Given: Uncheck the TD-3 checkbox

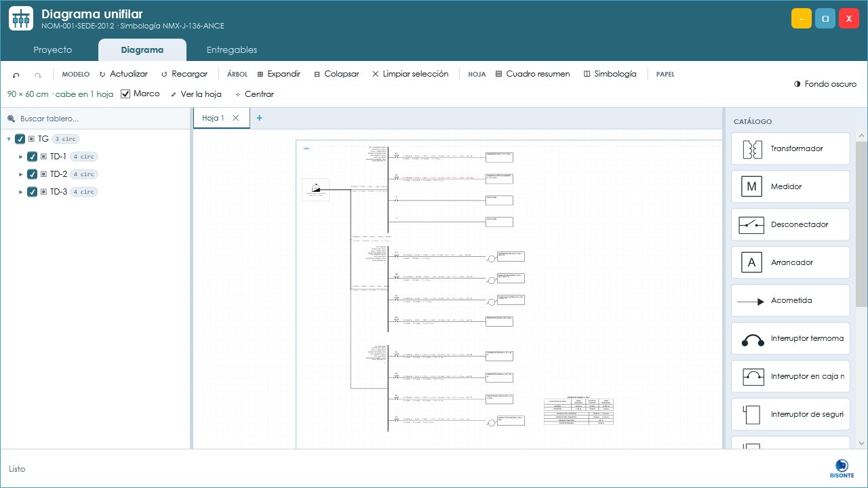Looking at the screenshot, I should click(33, 192).
